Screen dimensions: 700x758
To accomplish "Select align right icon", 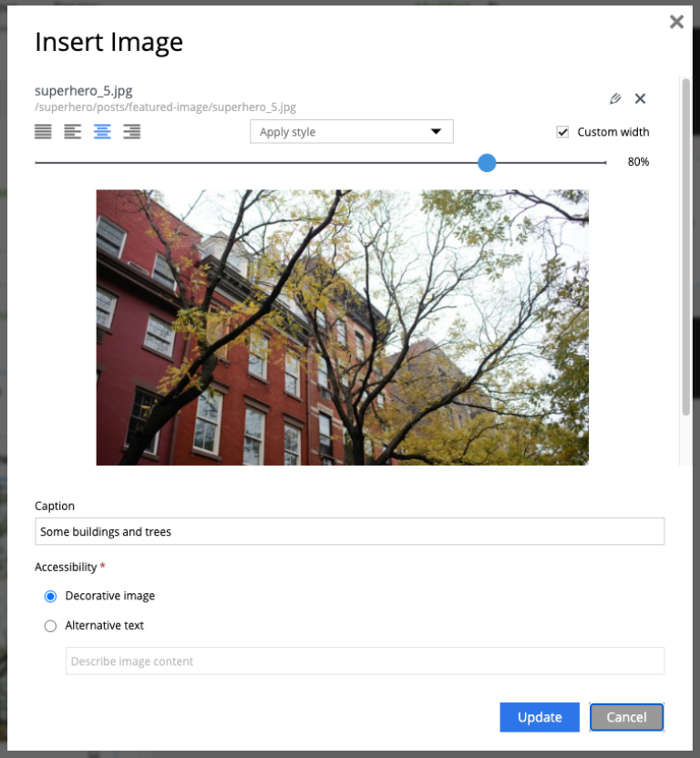I will tap(131, 131).
